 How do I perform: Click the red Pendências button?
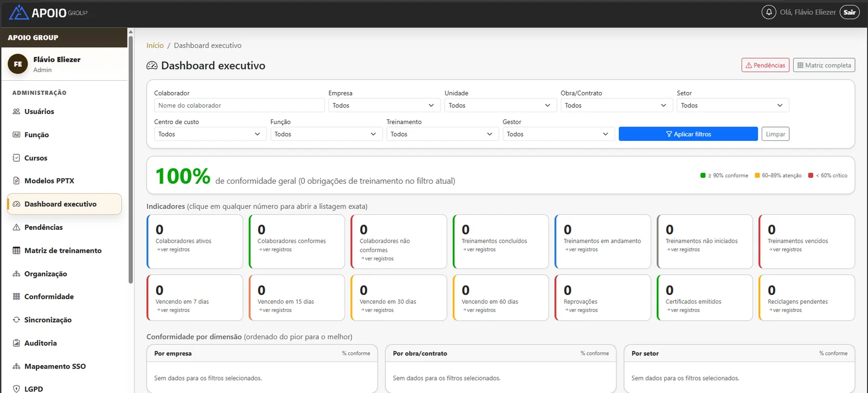(x=765, y=66)
